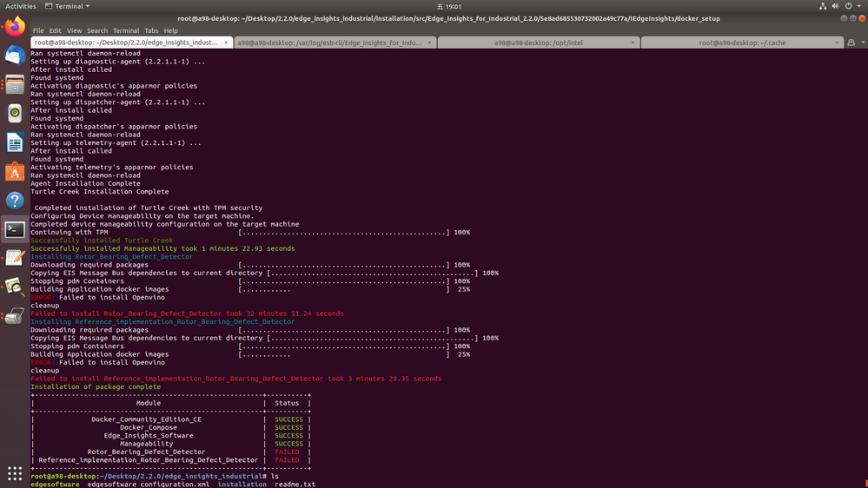Open the Edit menu
This screenshot has height=488, width=868.
pyautogui.click(x=55, y=30)
